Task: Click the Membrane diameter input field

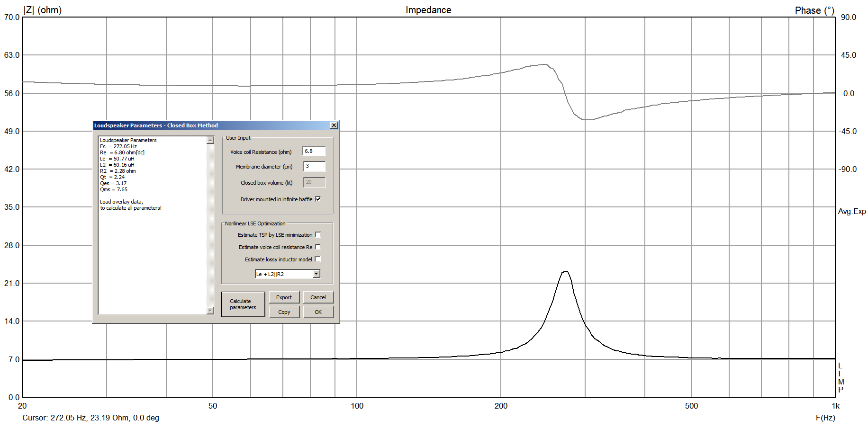Action: click(x=314, y=166)
